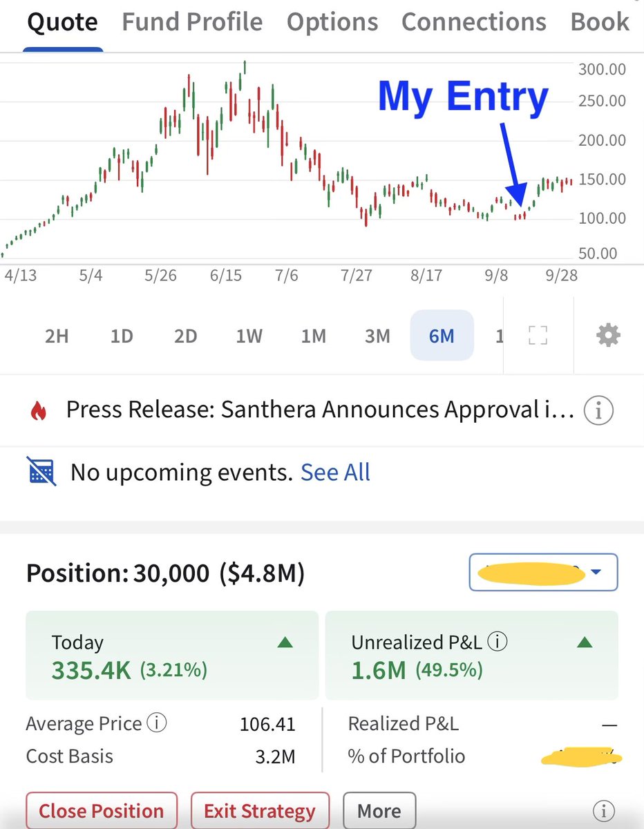644x829 pixels.
Task: Click the Unrealized P&L 1.6M card
Action: (x=471, y=655)
